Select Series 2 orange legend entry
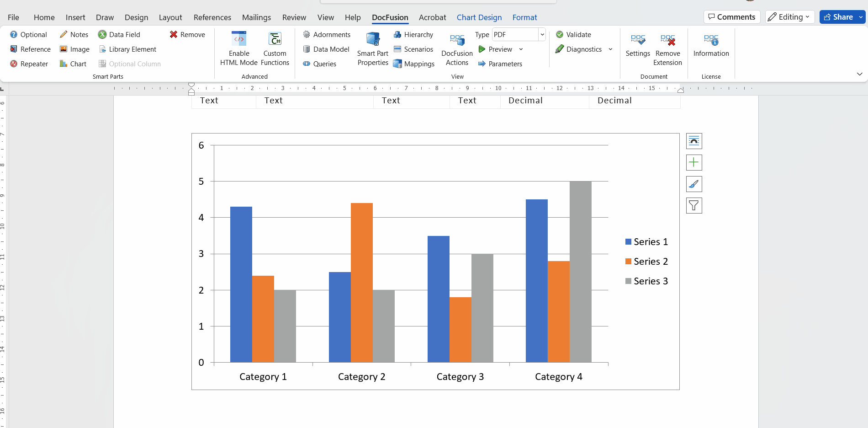This screenshot has height=428, width=868. pyautogui.click(x=646, y=262)
